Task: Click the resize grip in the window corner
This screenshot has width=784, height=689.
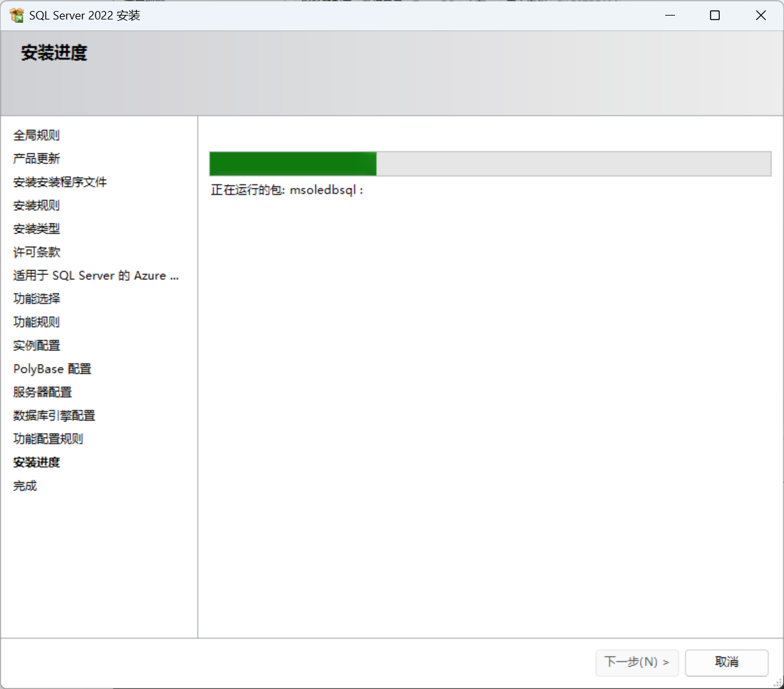Action: (x=778, y=683)
